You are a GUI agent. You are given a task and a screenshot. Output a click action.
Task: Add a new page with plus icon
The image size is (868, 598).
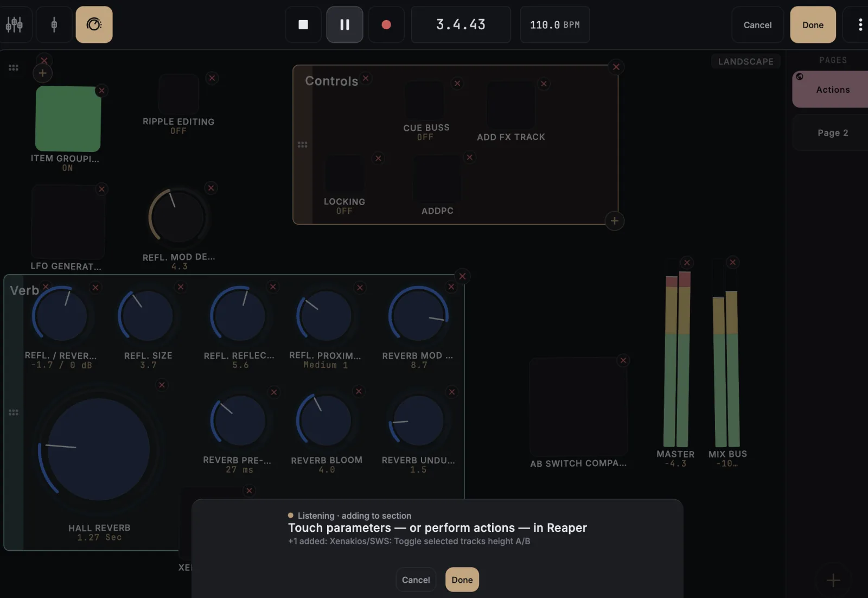point(833,580)
